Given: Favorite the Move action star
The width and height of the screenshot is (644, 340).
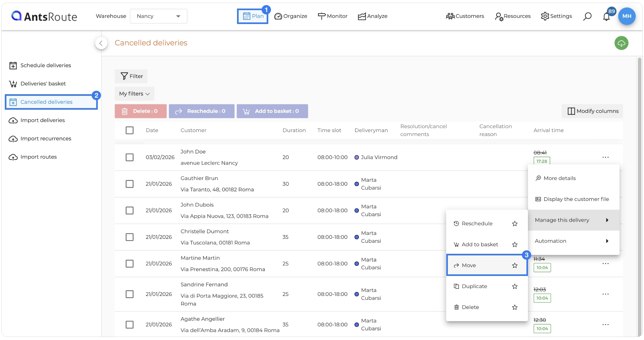Looking at the screenshot, I should [x=515, y=265].
